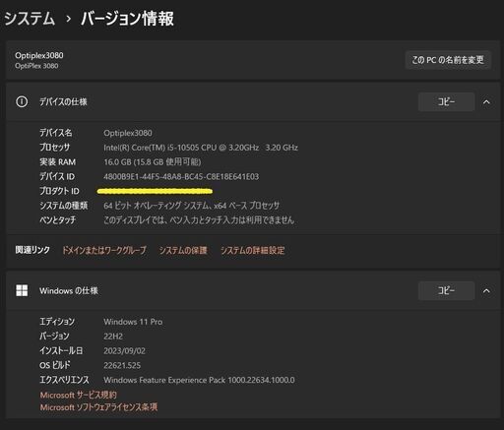
Task: Click the highlighted プロダクト ID value
Action: pyautogui.click(x=155, y=191)
